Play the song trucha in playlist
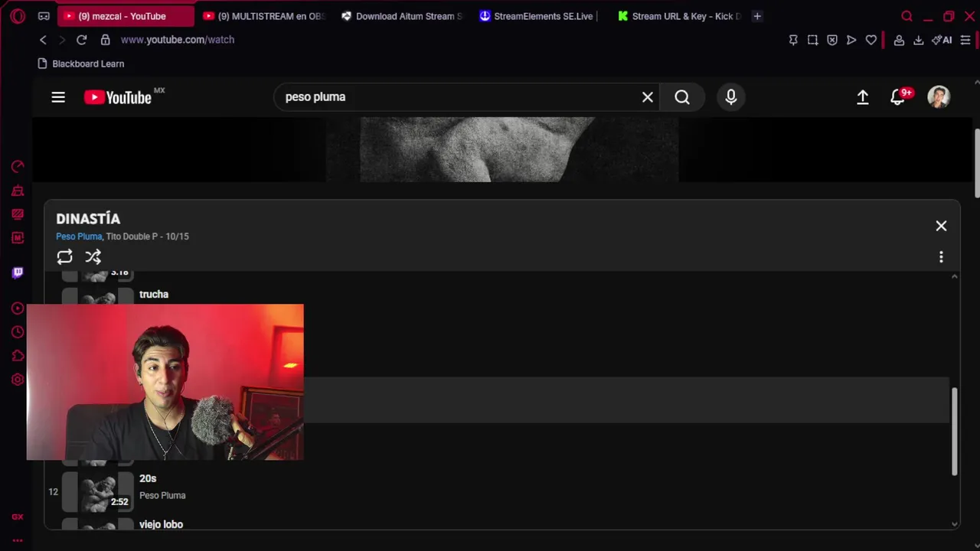 [154, 295]
